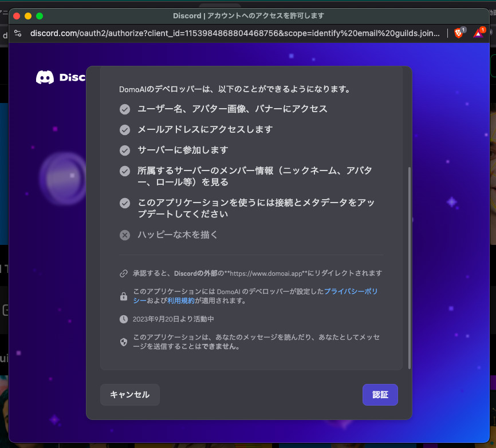Screen dimensions: 496x448
Task: Click the text ハッピーな木を描く
Action: pos(178,235)
